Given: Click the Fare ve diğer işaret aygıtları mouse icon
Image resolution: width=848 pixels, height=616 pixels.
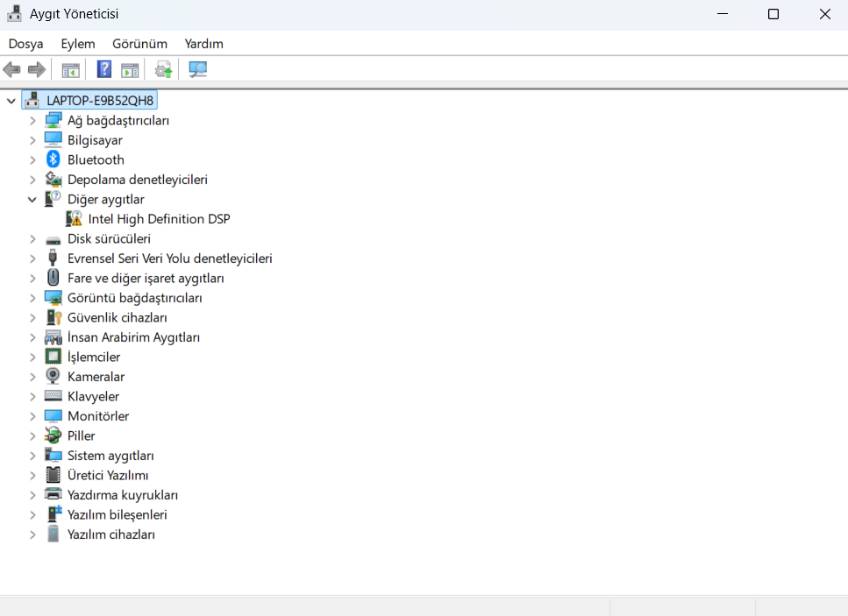Looking at the screenshot, I should [x=53, y=277].
